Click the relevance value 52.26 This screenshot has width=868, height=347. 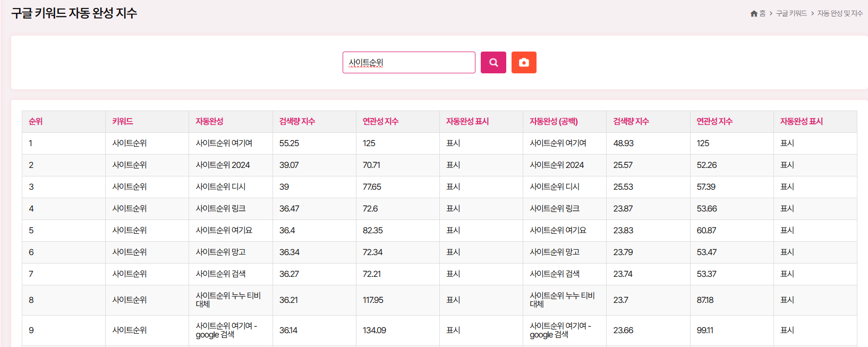pyautogui.click(x=707, y=165)
